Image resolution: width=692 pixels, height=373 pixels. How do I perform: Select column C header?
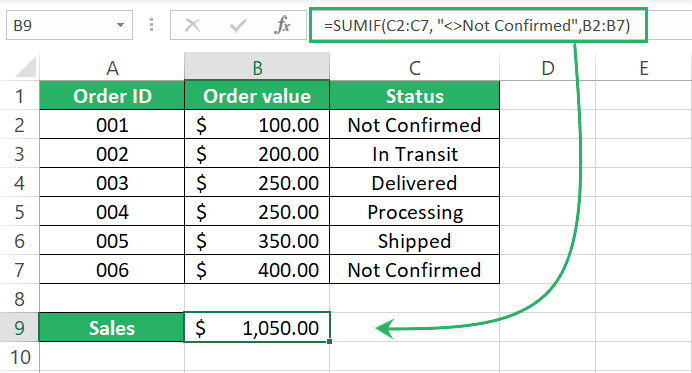414,68
